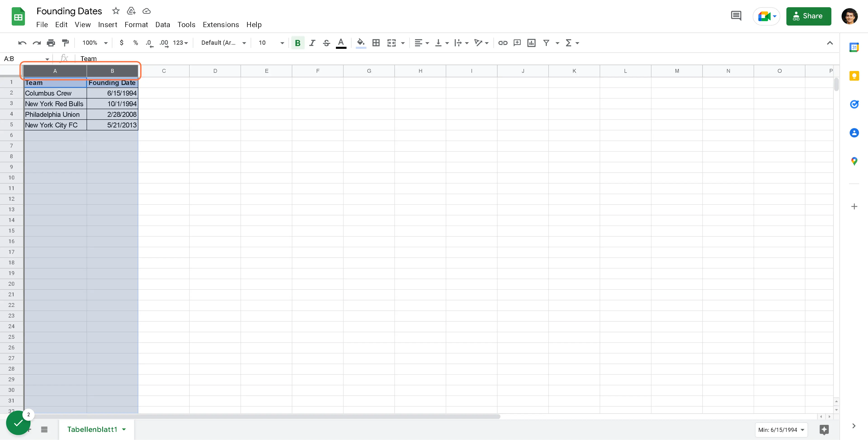Open the Extensions menu
This screenshot has height=440, width=868.
coord(221,25)
